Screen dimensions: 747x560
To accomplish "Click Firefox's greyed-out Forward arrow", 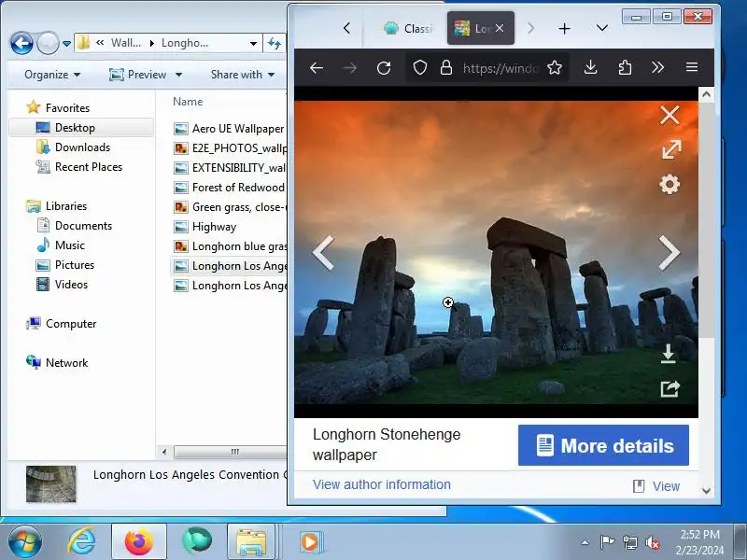I will (349, 67).
